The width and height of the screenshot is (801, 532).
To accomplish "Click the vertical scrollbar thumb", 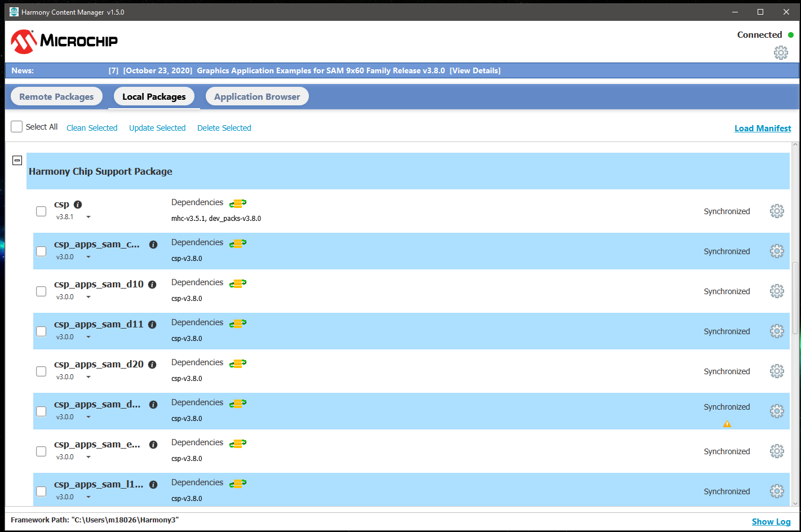I will pos(795,298).
